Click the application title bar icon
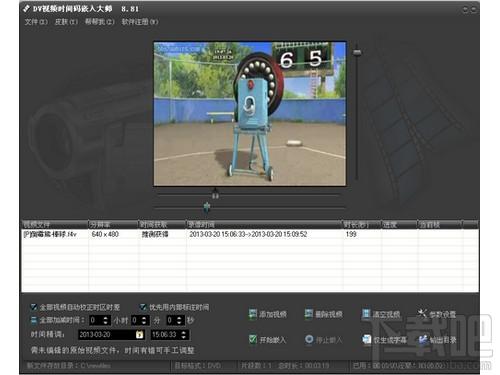This screenshot has height=375, width=500. point(26,8)
